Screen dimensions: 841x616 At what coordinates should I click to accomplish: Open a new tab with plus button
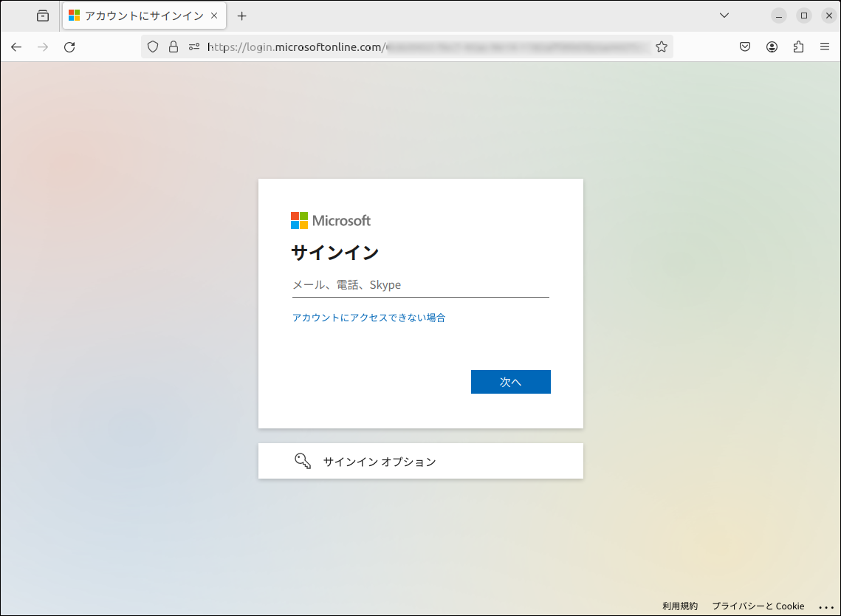point(241,16)
